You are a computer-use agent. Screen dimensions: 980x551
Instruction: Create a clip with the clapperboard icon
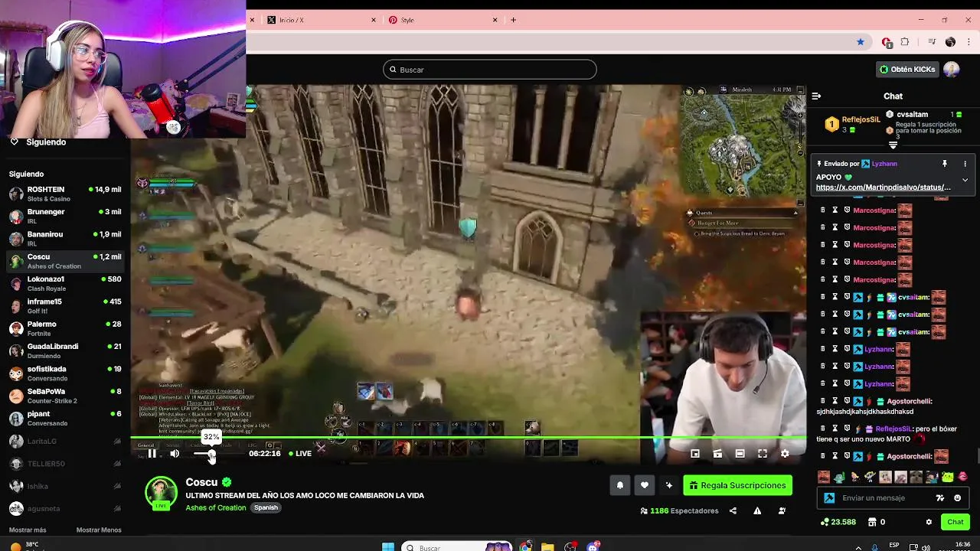pos(717,454)
